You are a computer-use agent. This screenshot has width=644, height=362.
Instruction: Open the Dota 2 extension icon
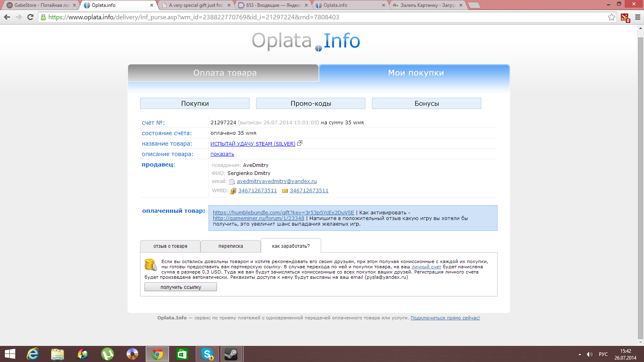(625, 17)
